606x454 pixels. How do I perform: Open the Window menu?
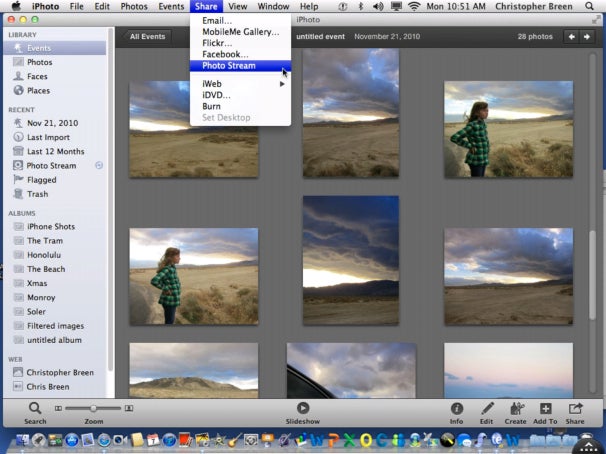click(x=273, y=6)
